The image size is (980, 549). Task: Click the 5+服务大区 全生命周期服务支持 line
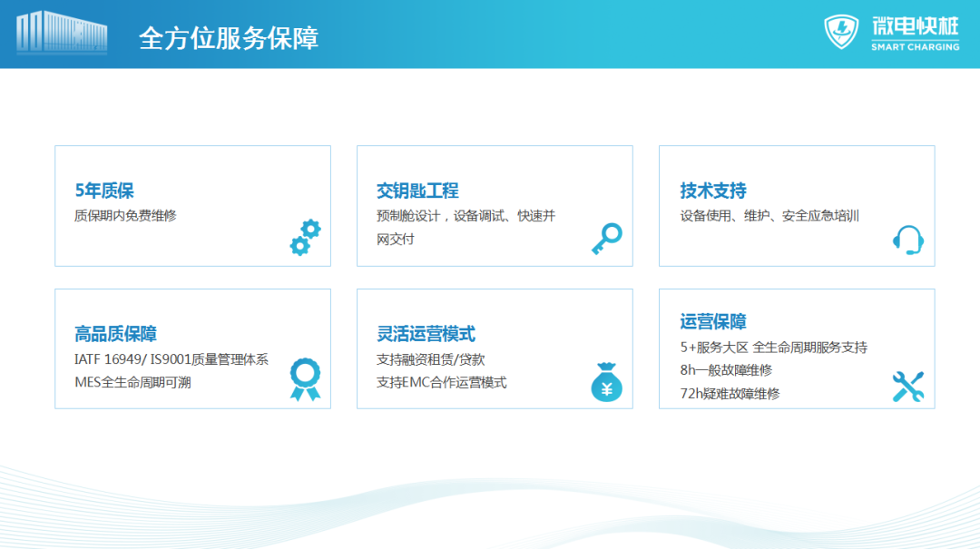[774, 347]
